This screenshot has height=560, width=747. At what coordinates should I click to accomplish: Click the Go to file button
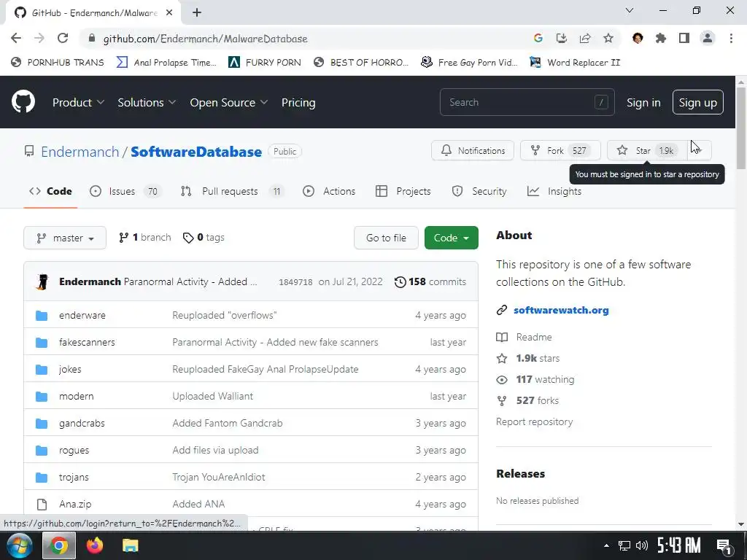click(386, 238)
